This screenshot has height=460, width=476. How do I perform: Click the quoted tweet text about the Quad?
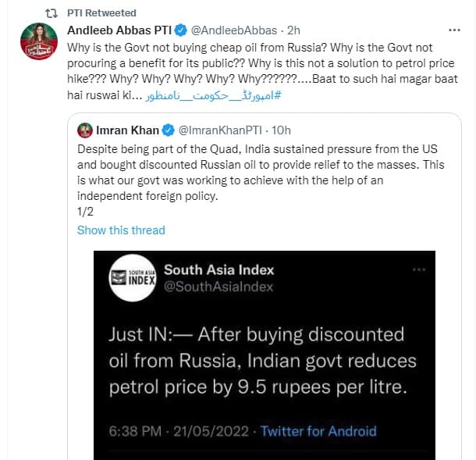tap(261, 173)
